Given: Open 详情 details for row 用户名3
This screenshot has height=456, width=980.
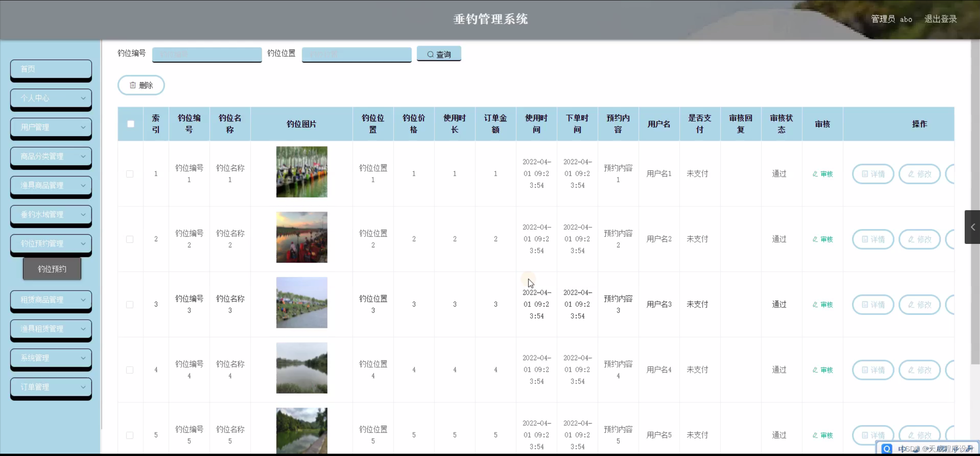Looking at the screenshot, I should point(873,305).
